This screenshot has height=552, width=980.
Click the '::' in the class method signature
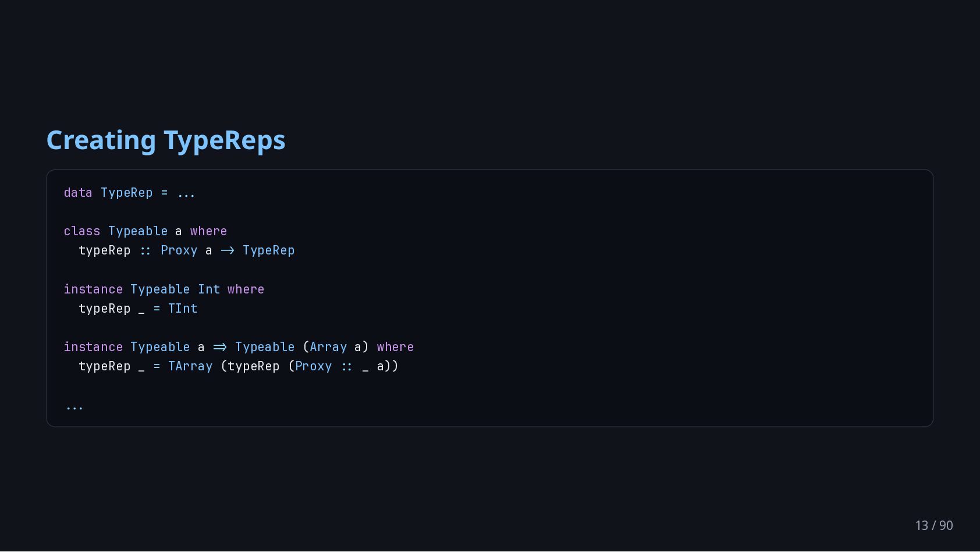(145, 251)
